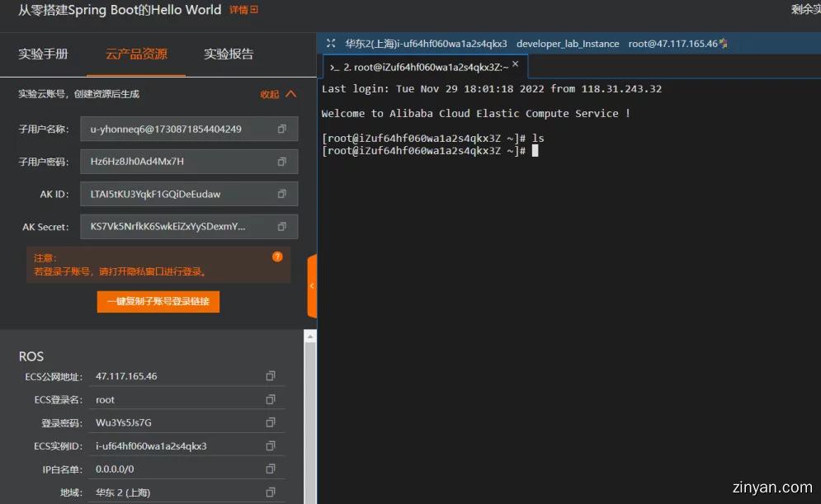
Task: Click the 一键复制子账号登录链接 button
Action: tap(158, 302)
